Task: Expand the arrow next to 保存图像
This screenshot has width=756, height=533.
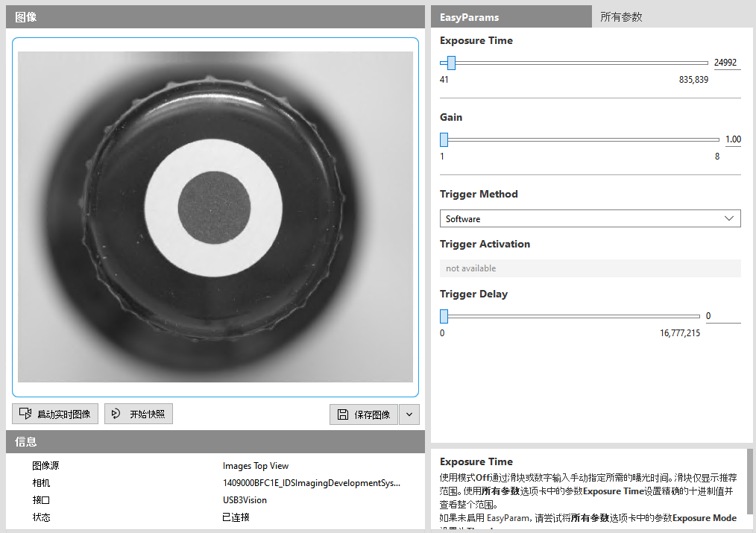Action: [409, 414]
